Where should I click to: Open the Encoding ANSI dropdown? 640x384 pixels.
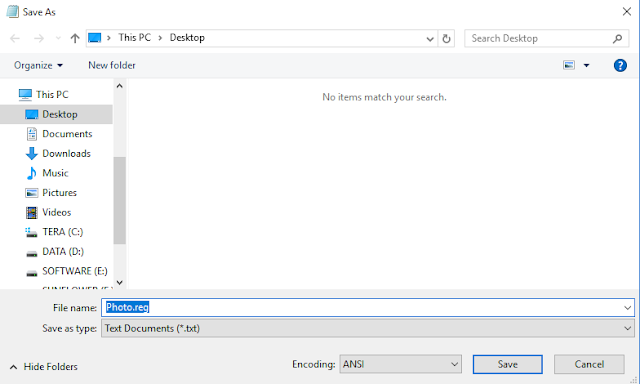point(400,364)
